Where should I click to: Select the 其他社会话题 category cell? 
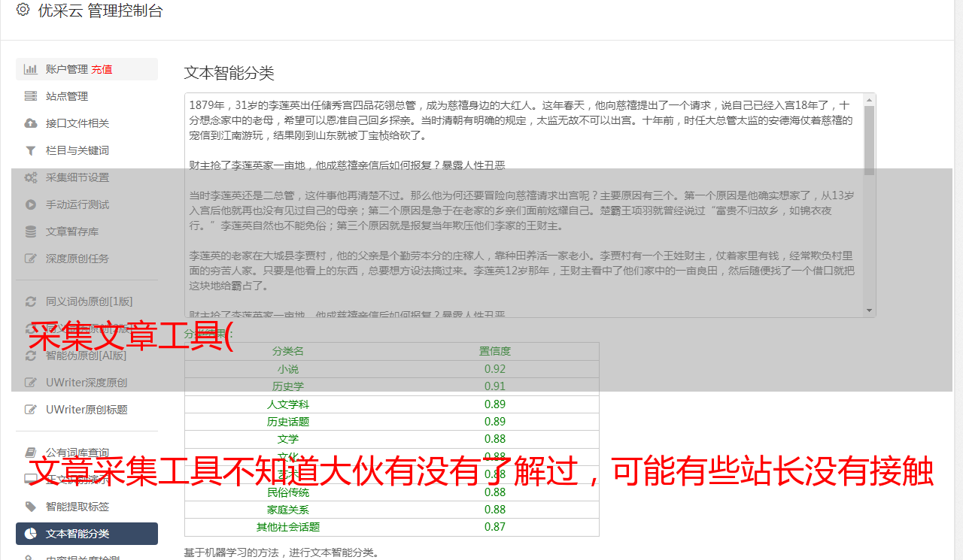pyautogui.click(x=288, y=527)
